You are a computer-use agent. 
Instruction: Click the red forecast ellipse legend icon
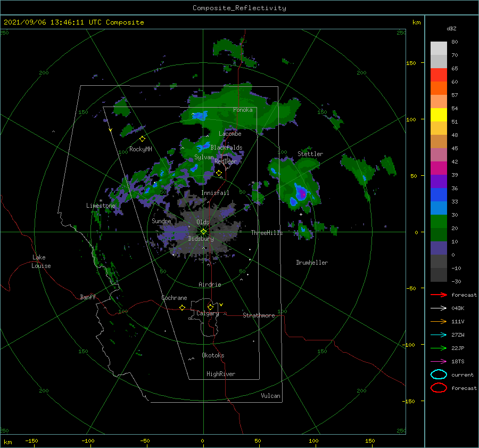[x=439, y=388]
